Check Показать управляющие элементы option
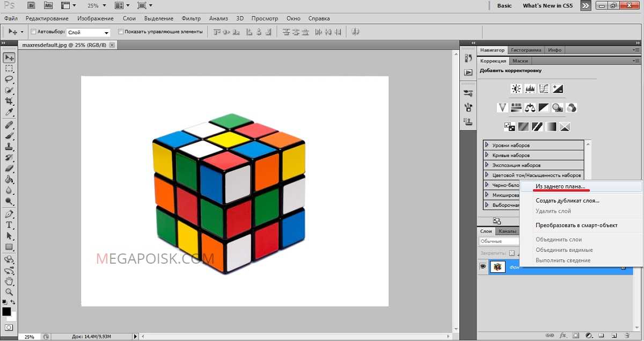This screenshot has width=644, height=341. (x=120, y=32)
